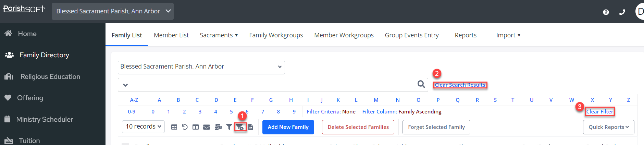This screenshot has height=145, width=644.
Task: Expand the top organization selector
Action: click(x=113, y=11)
